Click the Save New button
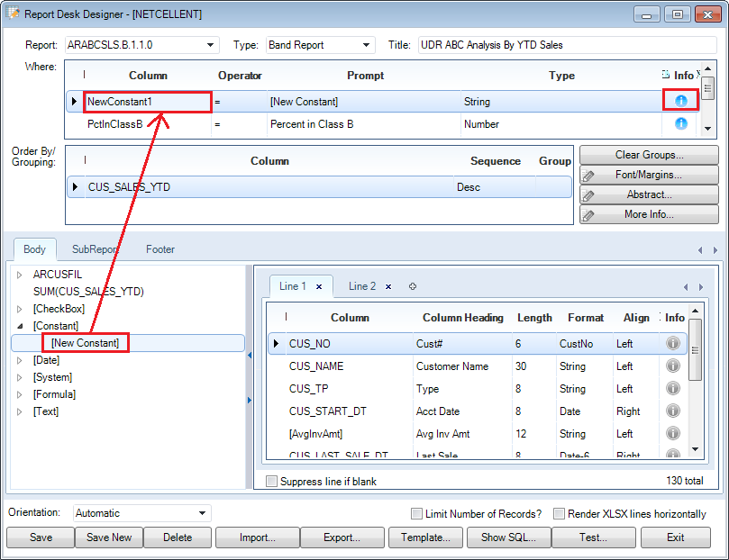The image size is (729, 560). pyautogui.click(x=109, y=537)
